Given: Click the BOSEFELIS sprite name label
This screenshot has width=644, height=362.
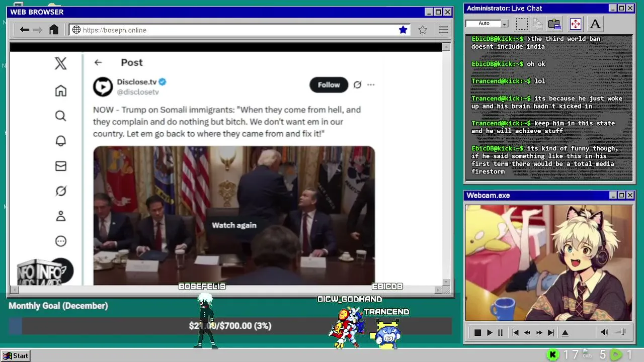Looking at the screenshot, I should pos(202,287).
